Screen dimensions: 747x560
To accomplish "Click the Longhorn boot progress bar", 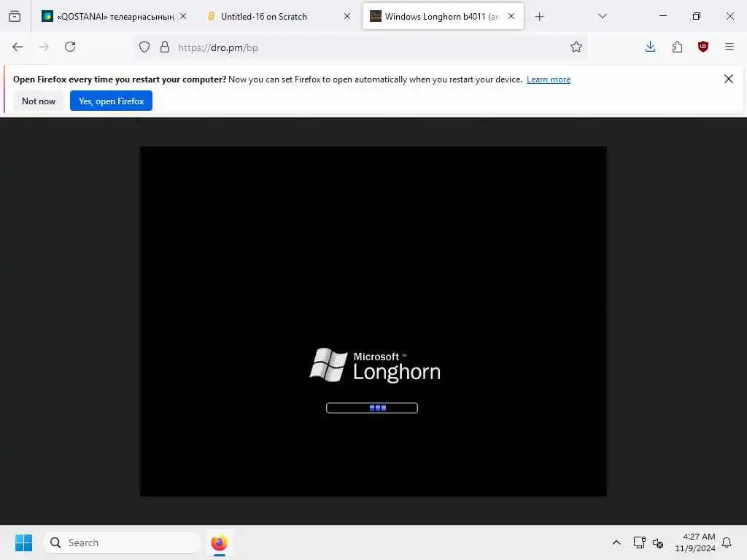I will tap(372, 408).
